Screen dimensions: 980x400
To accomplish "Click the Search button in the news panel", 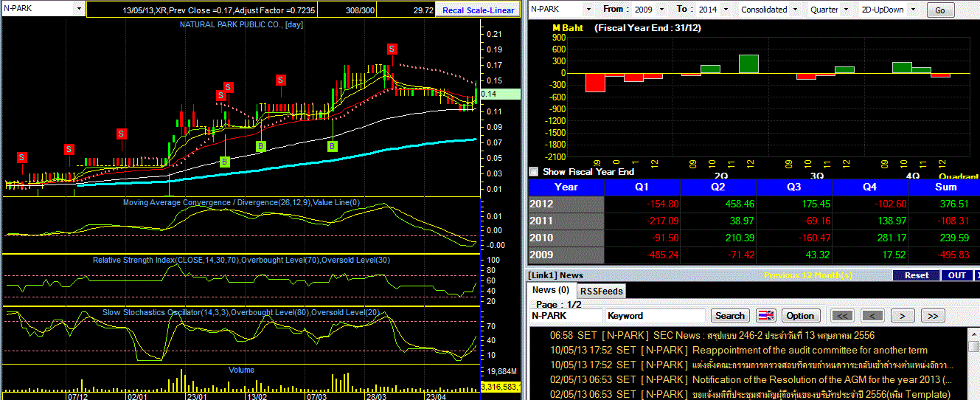I will [730, 315].
